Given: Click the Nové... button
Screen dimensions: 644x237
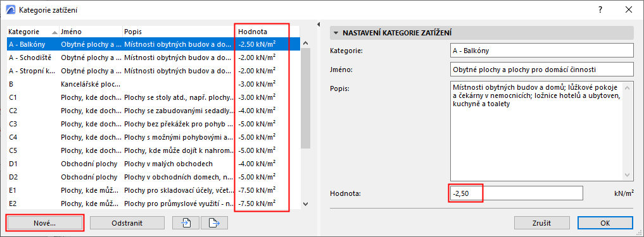Looking at the screenshot, I should click(x=46, y=223).
